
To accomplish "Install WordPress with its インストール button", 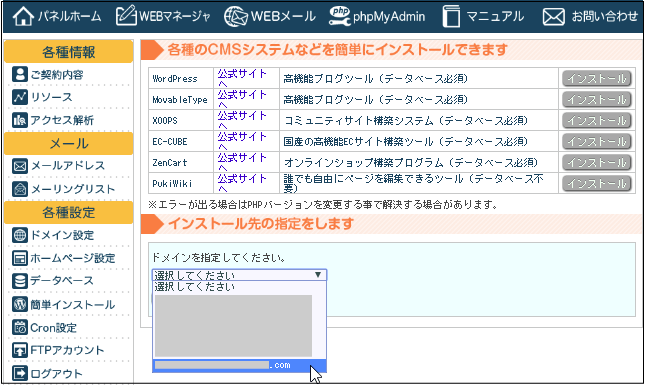I will (x=597, y=78).
